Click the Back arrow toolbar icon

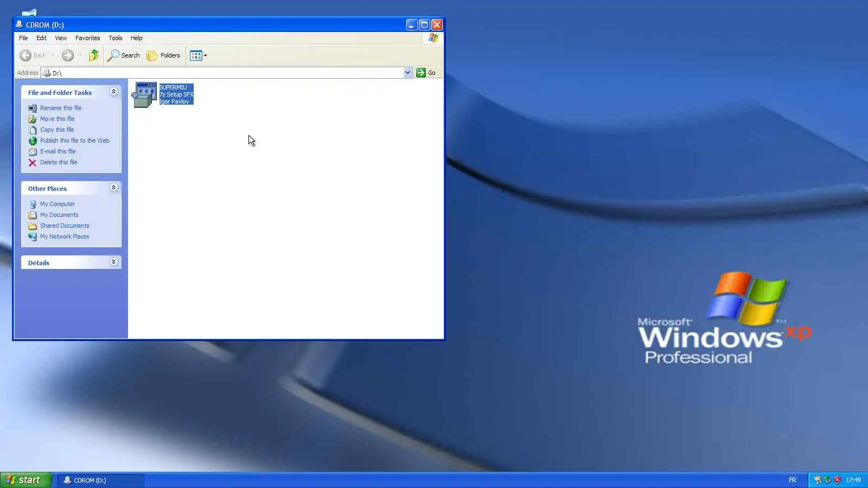25,55
